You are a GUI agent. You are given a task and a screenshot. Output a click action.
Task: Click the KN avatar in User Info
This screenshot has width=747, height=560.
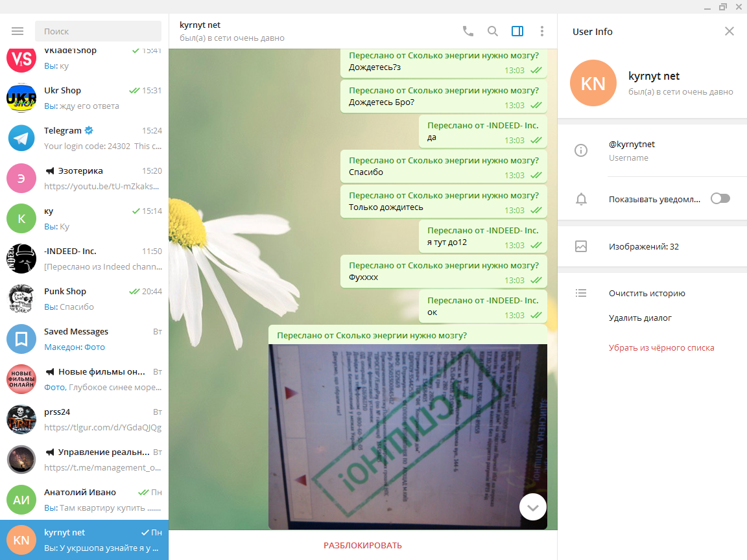593,83
